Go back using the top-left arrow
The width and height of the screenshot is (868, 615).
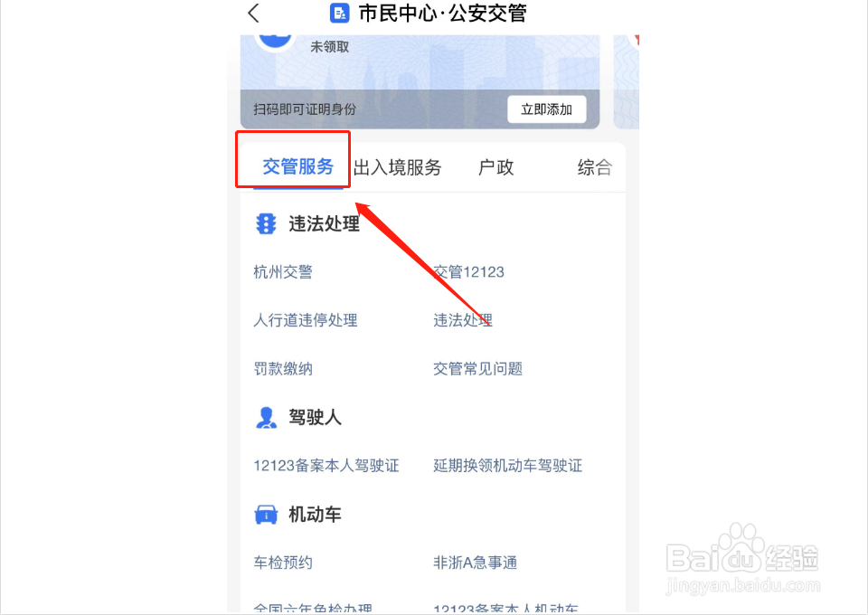[x=253, y=13]
